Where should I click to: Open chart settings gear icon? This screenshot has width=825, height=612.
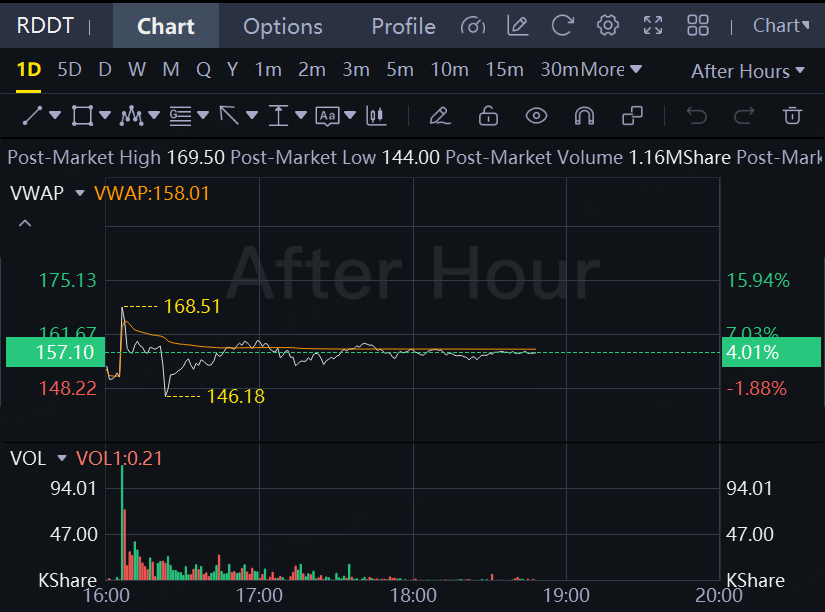[x=607, y=26]
